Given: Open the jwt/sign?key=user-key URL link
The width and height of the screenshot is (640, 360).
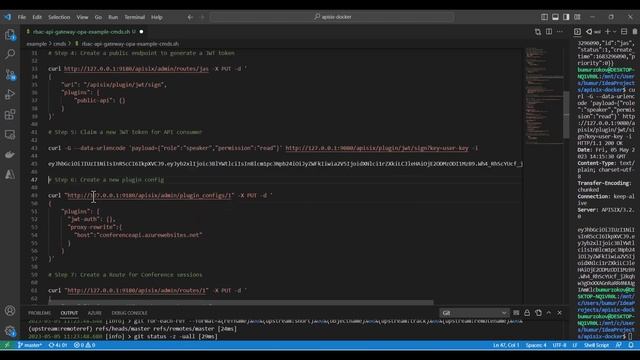Looking at the screenshot, I should point(377,148).
